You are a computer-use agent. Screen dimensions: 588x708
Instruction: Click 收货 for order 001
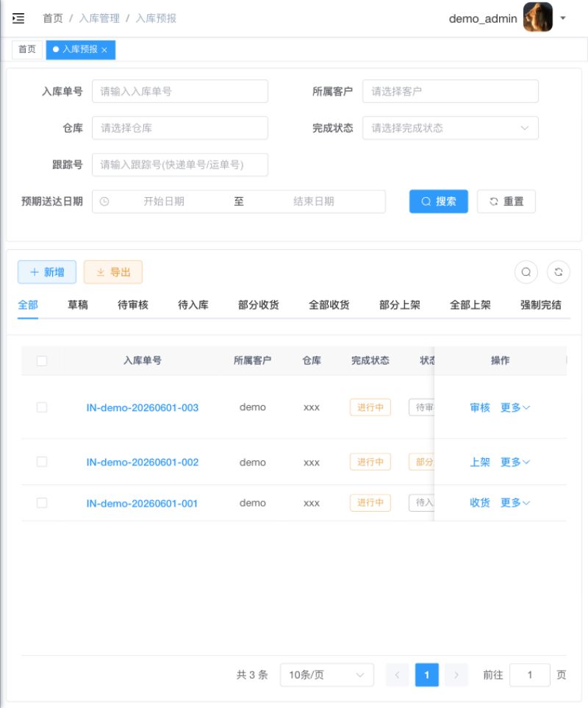(x=480, y=503)
